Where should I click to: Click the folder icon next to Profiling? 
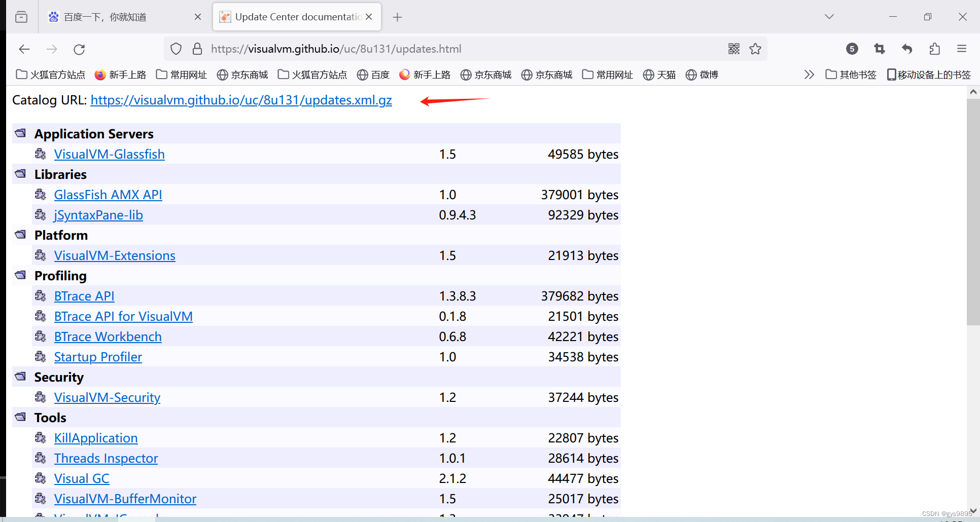point(20,275)
